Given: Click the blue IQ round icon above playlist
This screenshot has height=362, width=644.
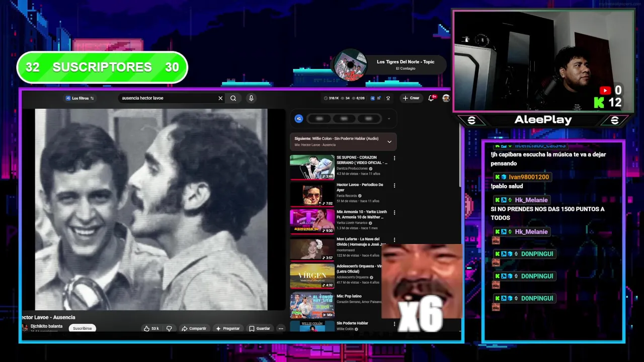Looking at the screenshot, I should pos(299,119).
